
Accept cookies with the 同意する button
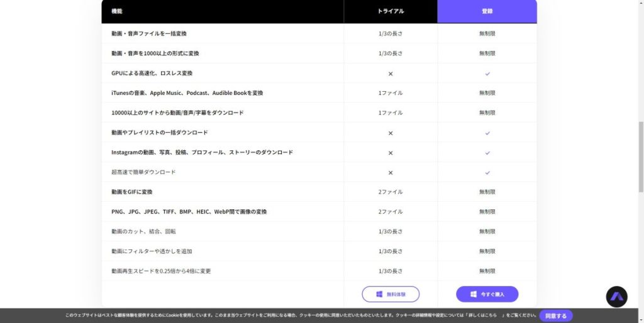(x=556, y=315)
